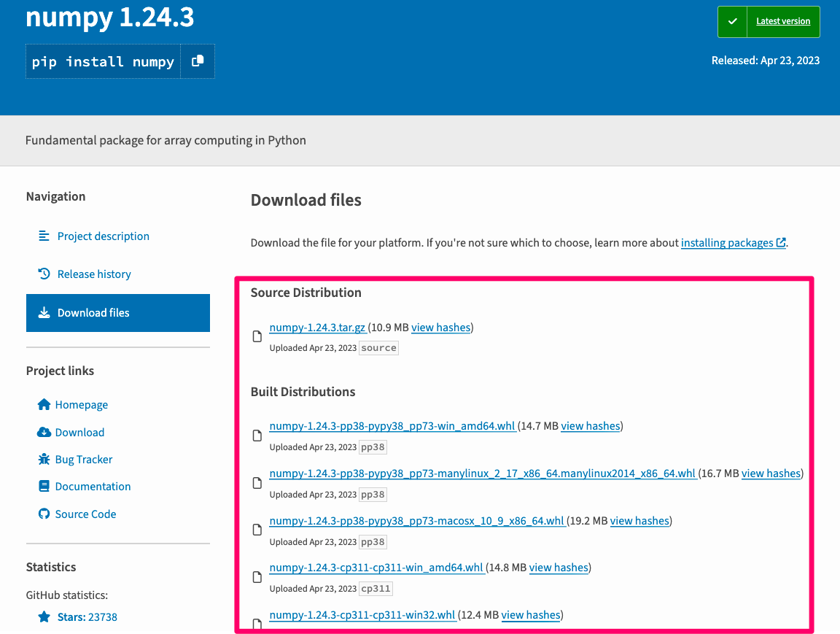The width and height of the screenshot is (840, 634).
Task: Download the pp38 macosx_10_9 wheel
Action: tap(417, 521)
